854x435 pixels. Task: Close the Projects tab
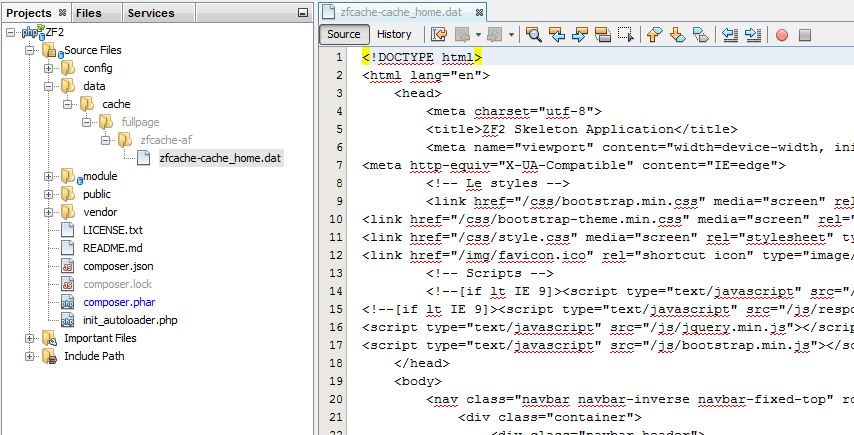(62, 13)
